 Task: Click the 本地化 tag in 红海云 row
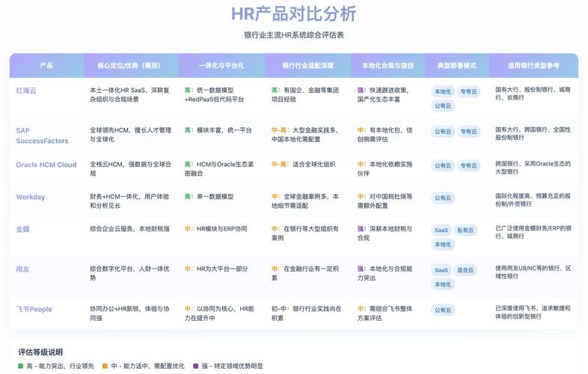coord(443,91)
